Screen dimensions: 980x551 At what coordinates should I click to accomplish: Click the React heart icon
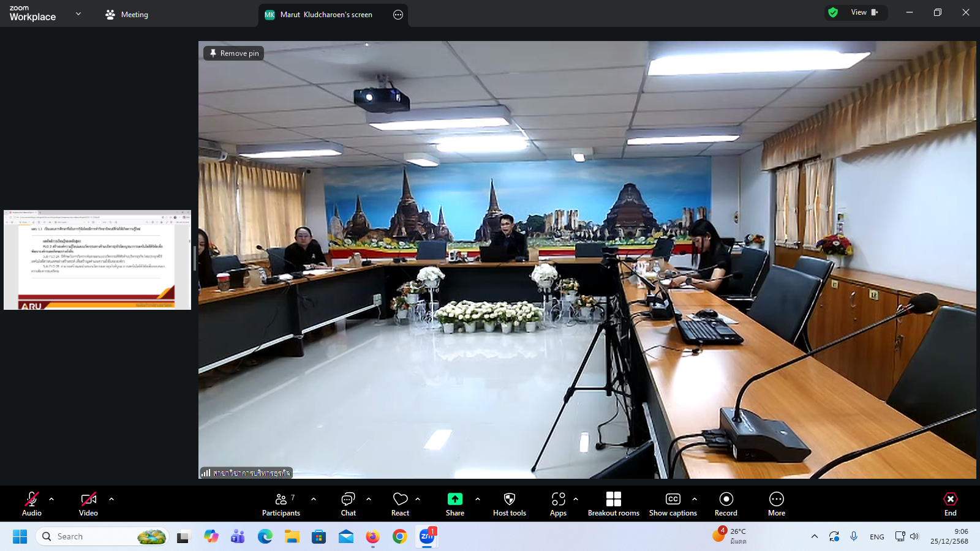click(x=400, y=504)
